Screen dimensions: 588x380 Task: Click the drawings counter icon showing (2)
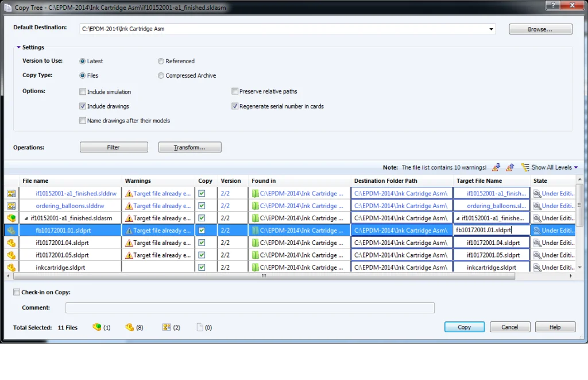(168, 327)
